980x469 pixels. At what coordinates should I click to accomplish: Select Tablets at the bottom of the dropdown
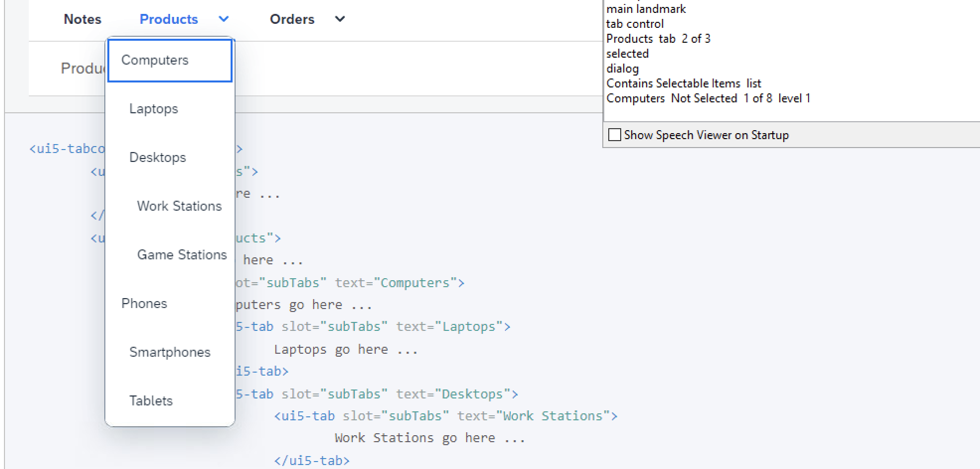coord(151,400)
